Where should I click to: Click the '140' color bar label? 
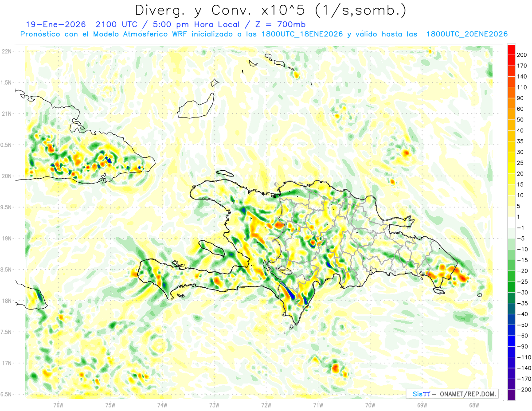(523, 76)
